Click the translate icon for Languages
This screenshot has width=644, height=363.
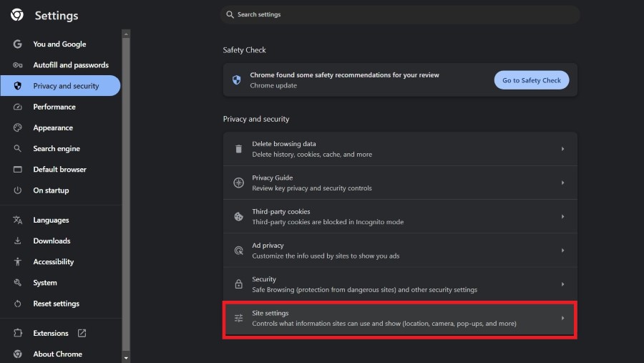17,220
